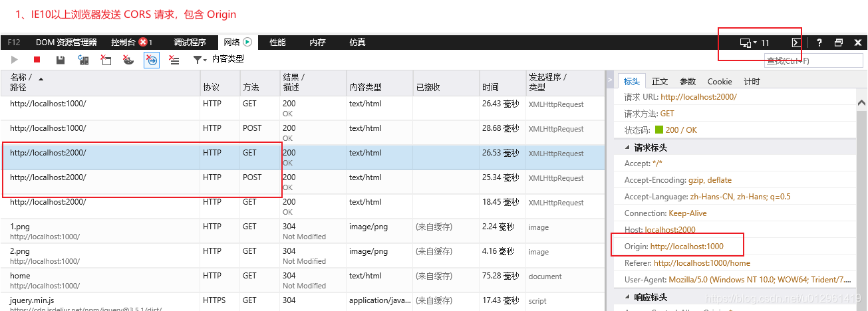Switch to the 性能 tab

[277, 43]
